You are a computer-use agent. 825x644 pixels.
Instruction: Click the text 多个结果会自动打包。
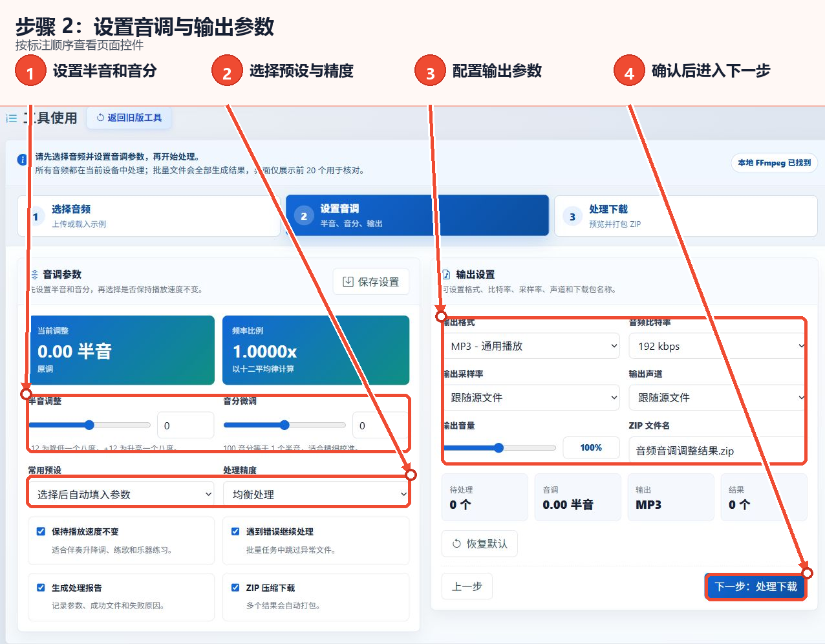(284, 606)
